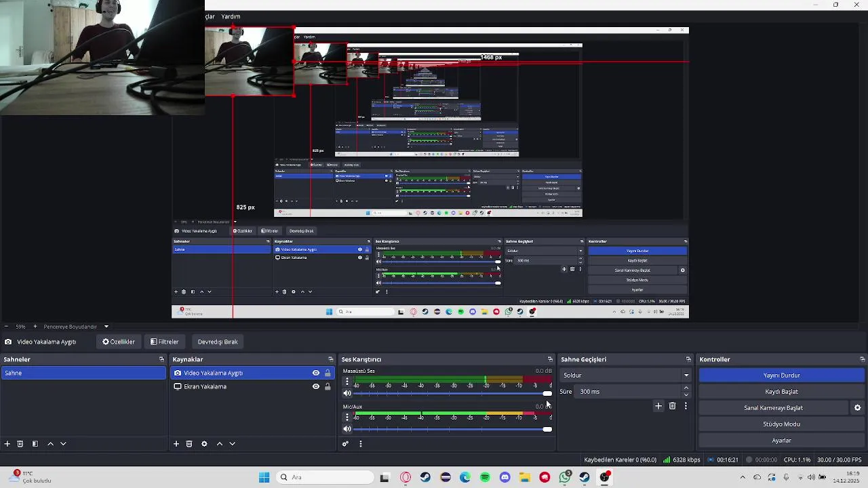Undock the Kaynaklar panel

(x=330, y=359)
